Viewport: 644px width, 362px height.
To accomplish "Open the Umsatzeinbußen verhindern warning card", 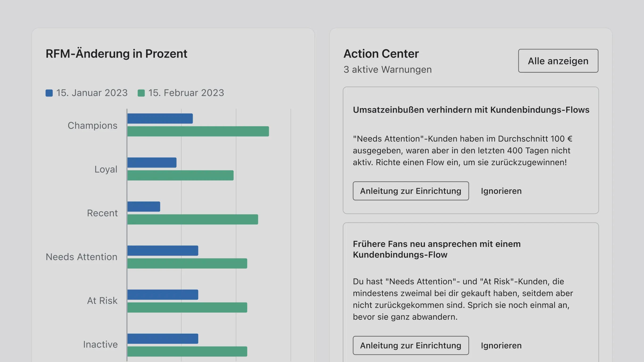I will point(471,110).
